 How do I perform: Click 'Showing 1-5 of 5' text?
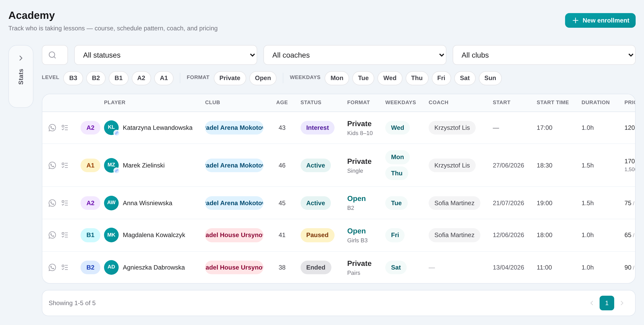(x=72, y=303)
